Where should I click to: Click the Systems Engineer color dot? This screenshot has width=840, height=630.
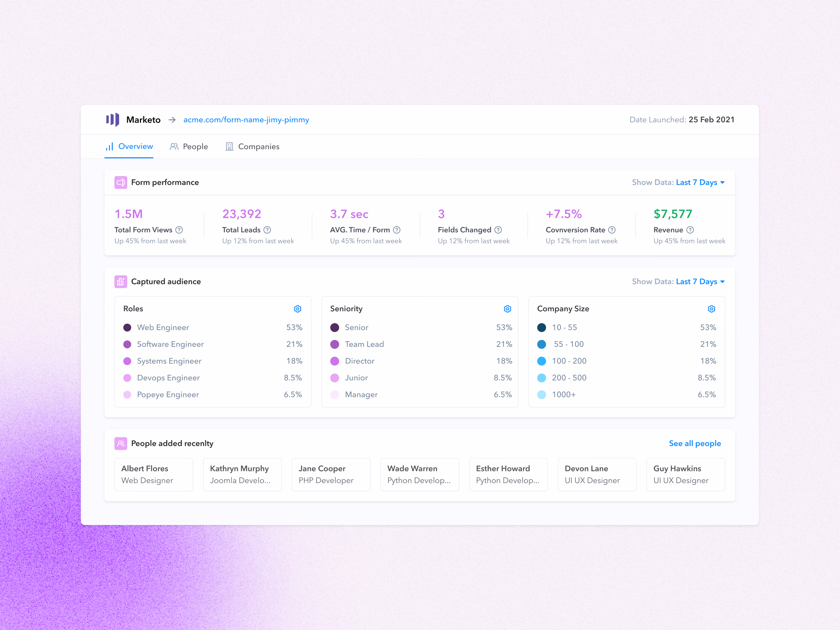(x=127, y=361)
